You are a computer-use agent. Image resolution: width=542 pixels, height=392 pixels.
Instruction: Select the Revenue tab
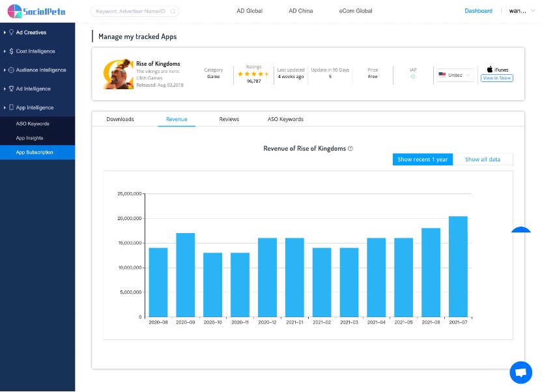[177, 119]
